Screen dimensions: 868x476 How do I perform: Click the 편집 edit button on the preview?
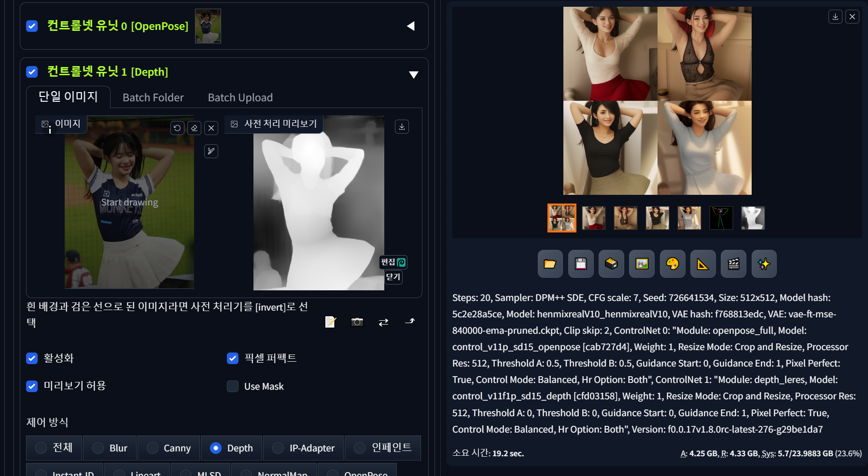pyautogui.click(x=393, y=262)
